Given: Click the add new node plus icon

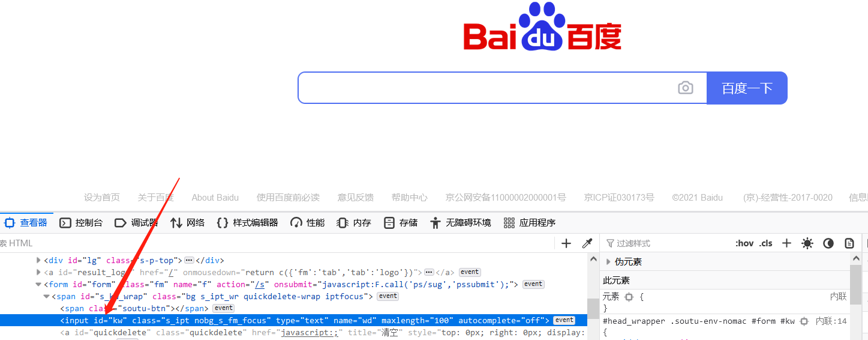Looking at the screenshot, I should [566, 243].
